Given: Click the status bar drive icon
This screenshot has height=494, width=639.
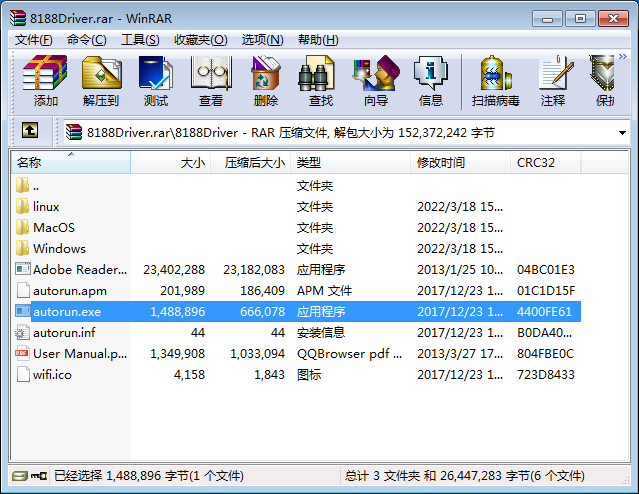Looking at the screenshot, I should tap(19, 476).
